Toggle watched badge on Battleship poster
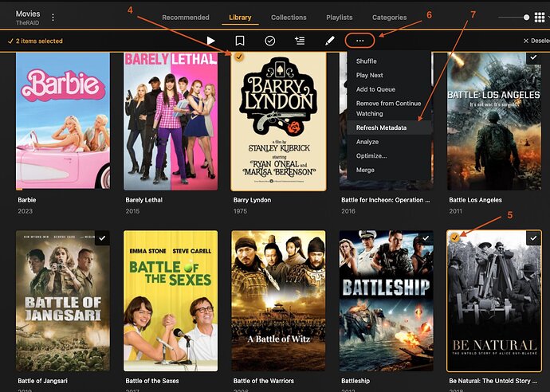 426,237
